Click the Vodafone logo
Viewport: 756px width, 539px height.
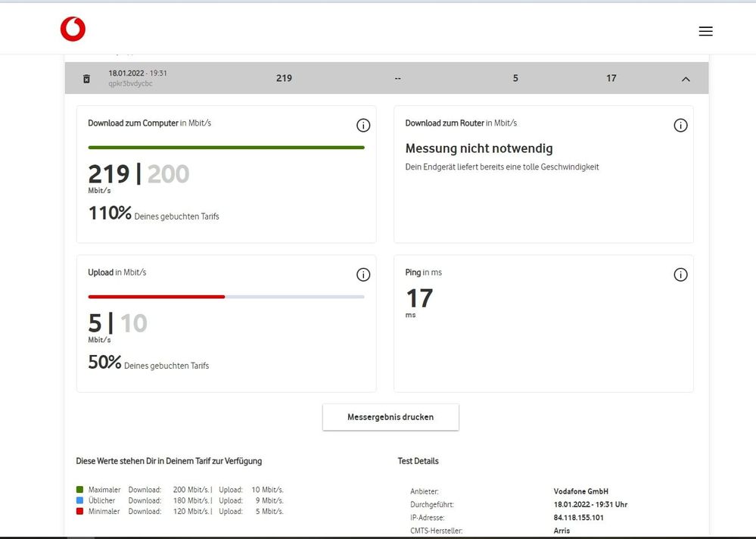point(73,30)
